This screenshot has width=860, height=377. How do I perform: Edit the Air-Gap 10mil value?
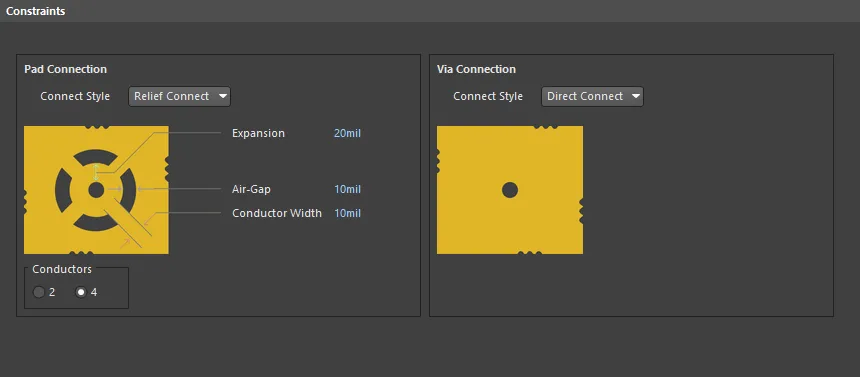point(347,189)
